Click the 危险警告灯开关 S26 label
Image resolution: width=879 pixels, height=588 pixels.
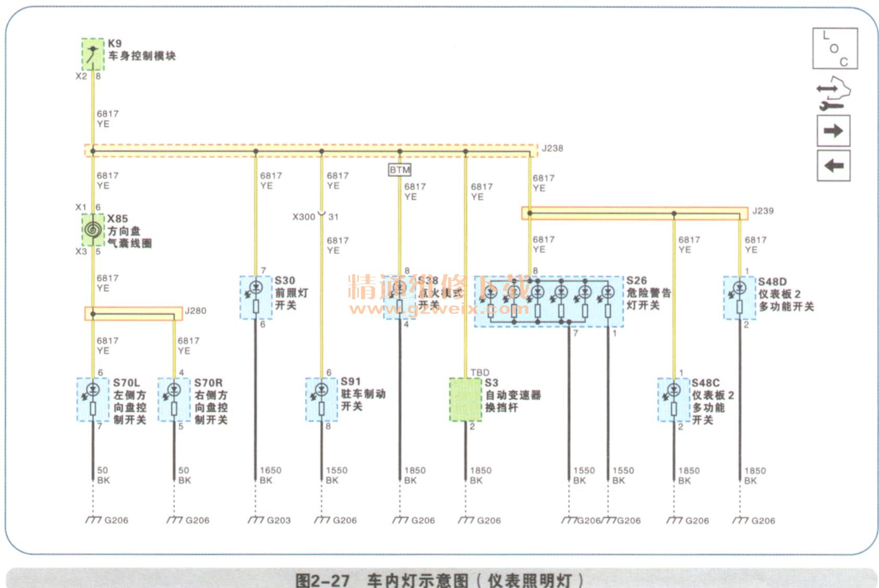coord(649,293)
